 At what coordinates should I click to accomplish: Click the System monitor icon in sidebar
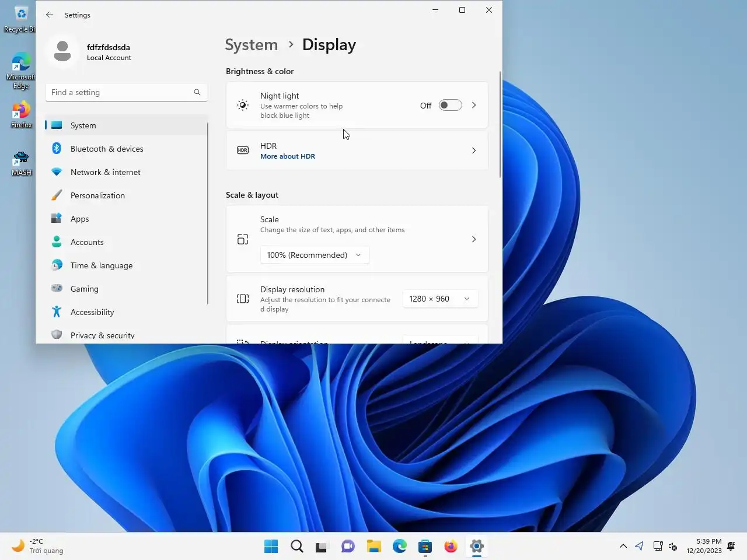point(57,125)
